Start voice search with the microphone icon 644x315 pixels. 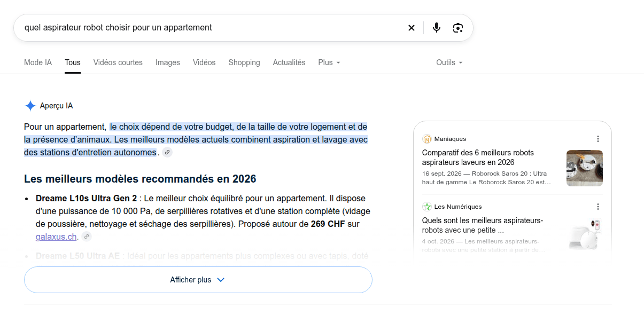pos(437,28)
